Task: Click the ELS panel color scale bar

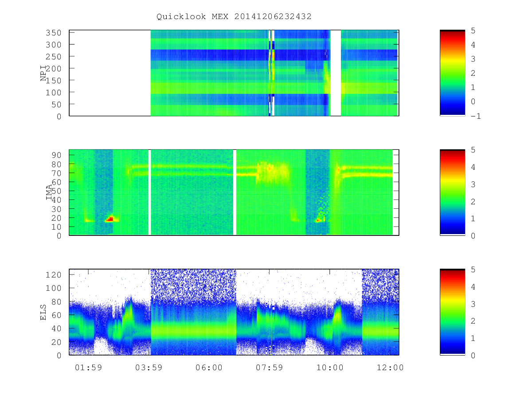Action: point(452,312)
